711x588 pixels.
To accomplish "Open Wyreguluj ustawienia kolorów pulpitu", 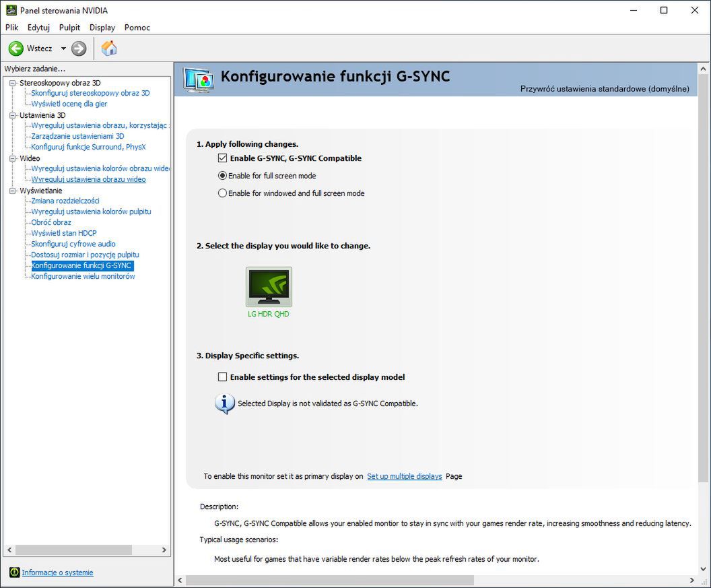I will [x=91, y=211].
